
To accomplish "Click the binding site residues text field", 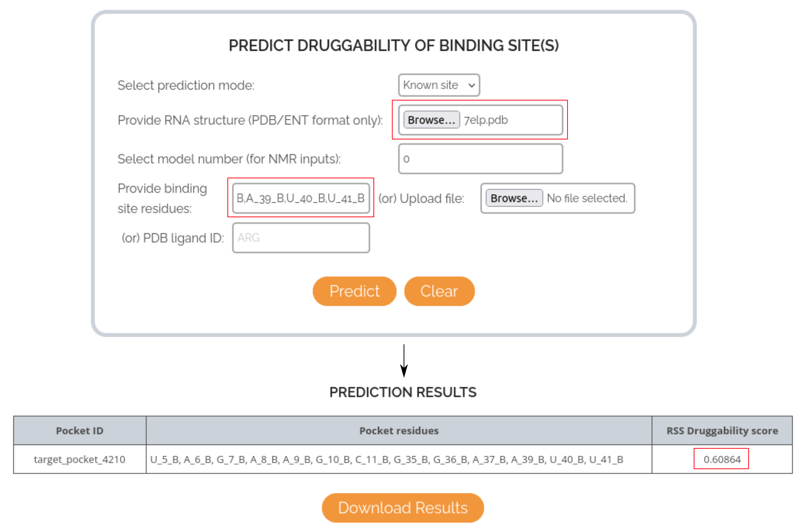I will tap(301, 198).
